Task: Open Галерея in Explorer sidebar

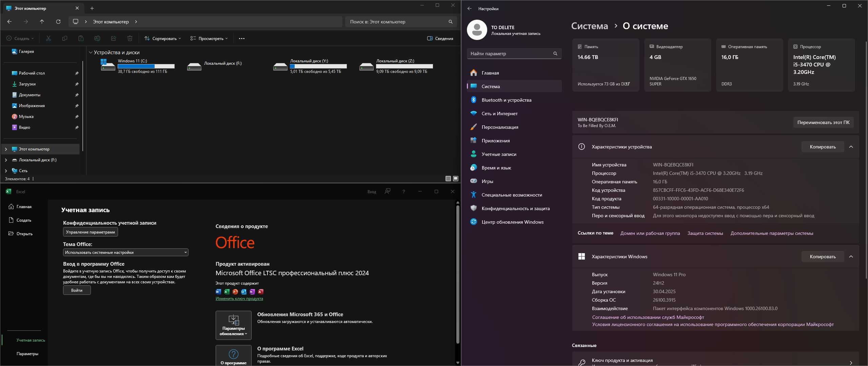Action: [26, 52]
